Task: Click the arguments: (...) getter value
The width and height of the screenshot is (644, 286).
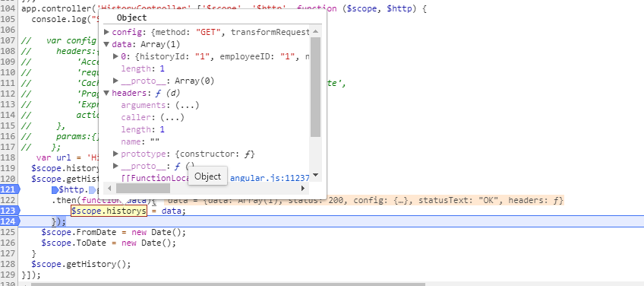Action: click(x=187, y=105)
